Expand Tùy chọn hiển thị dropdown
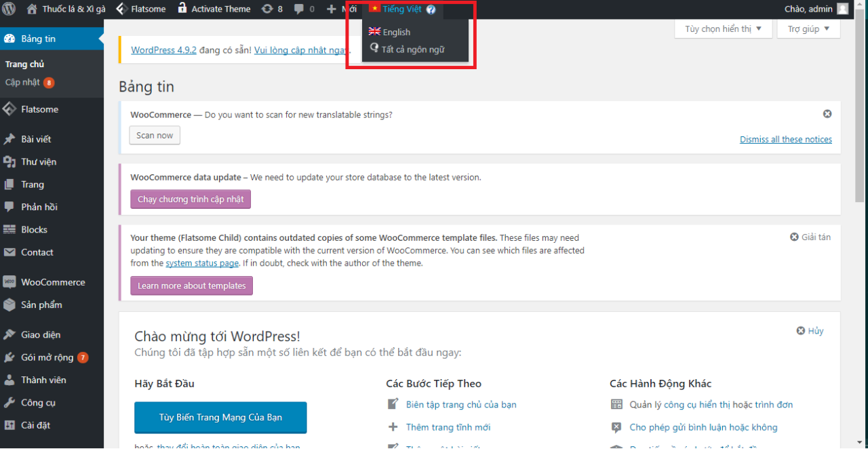The width and height of the screenshot is (868, 451). [x=723, y=29]
